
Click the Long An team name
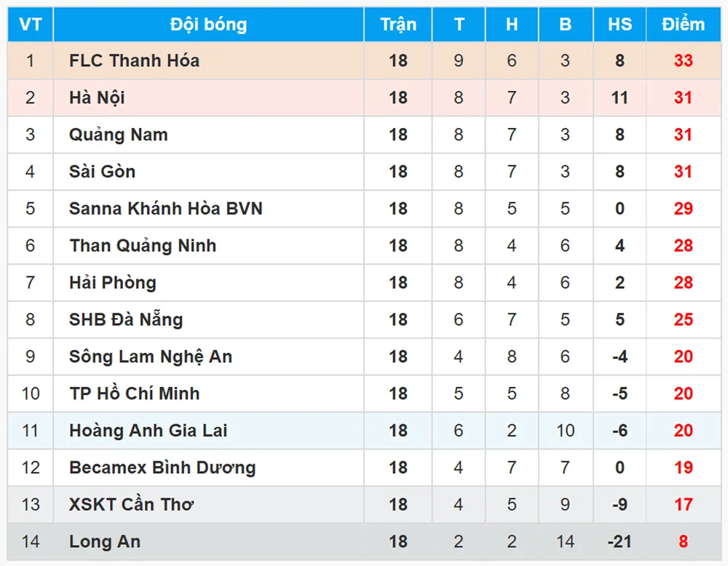point(105,542)
